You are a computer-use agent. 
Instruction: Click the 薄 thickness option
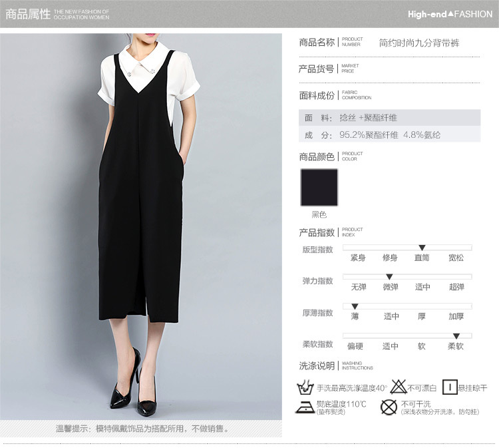(x=355, y=316)
